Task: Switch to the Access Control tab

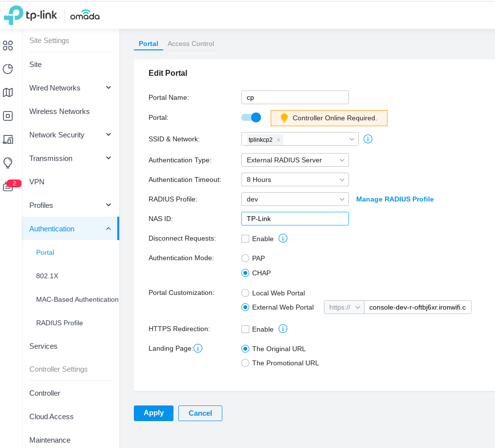Action: coord(191,44)
